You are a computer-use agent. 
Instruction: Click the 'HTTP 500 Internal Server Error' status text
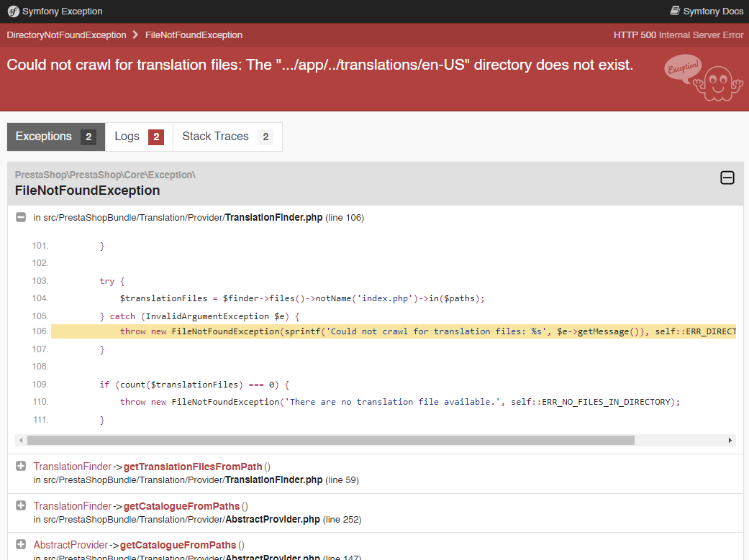point(678,35)
